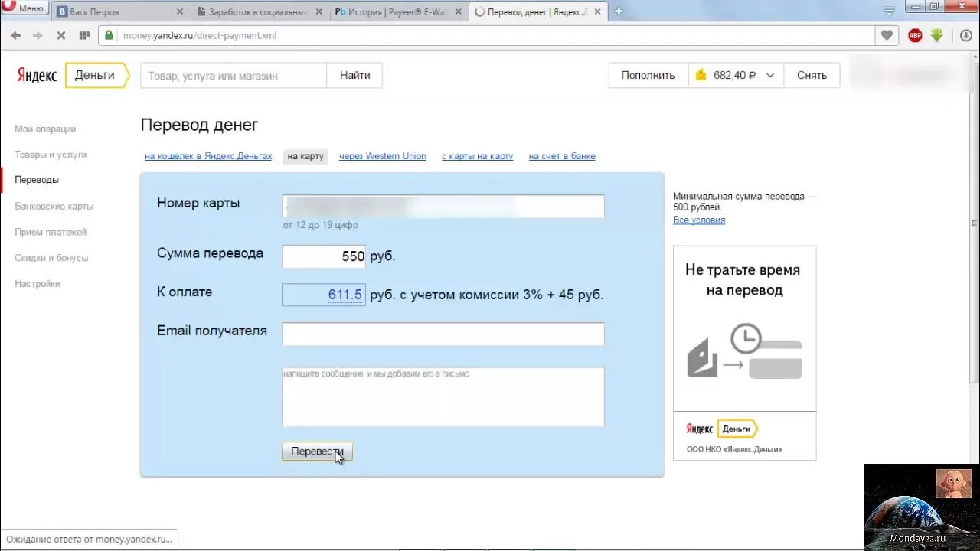Open Товары и услуги in sidebar

tap(51, 155)
